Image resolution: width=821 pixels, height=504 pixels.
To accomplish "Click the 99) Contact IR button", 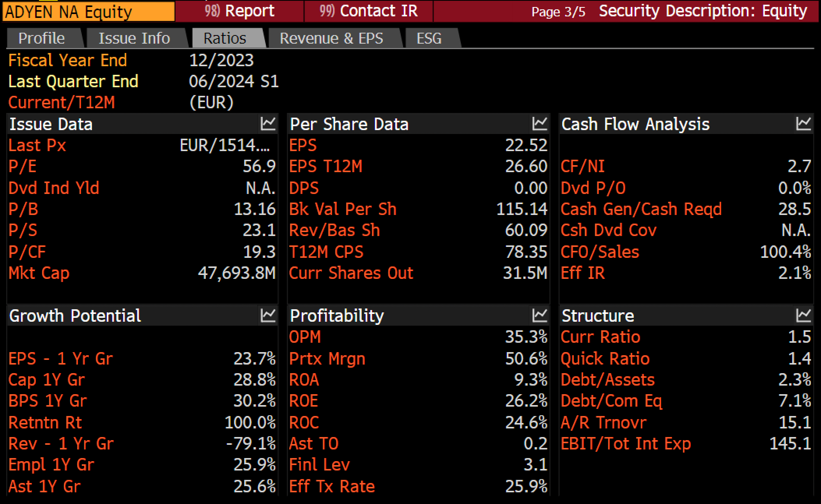I will pyautogui.click(x=368, y=11).
